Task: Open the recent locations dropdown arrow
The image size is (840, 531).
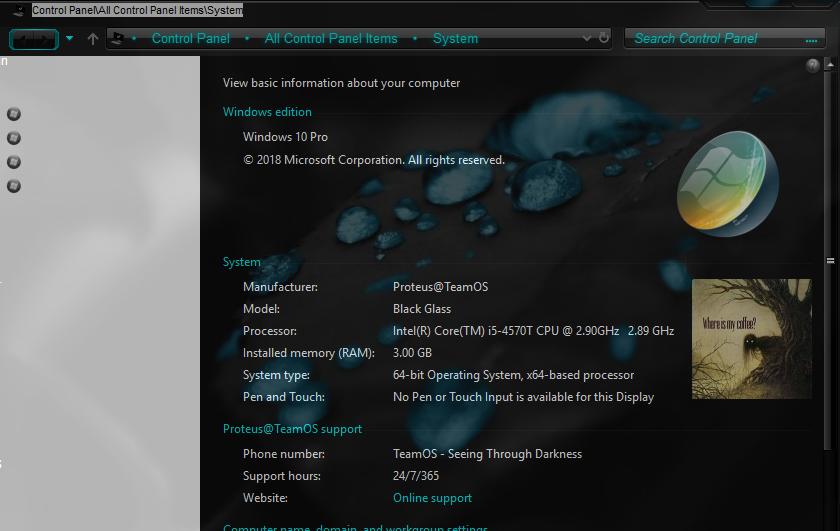Action: [x=69, y=38]
